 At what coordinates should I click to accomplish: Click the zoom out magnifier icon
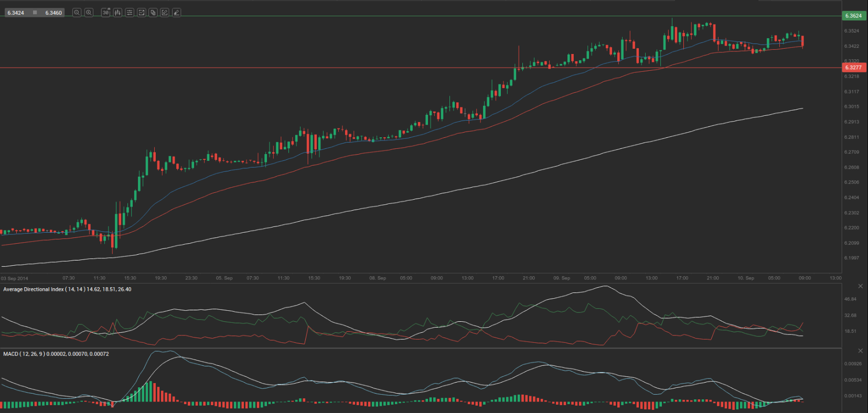point(77,13)
